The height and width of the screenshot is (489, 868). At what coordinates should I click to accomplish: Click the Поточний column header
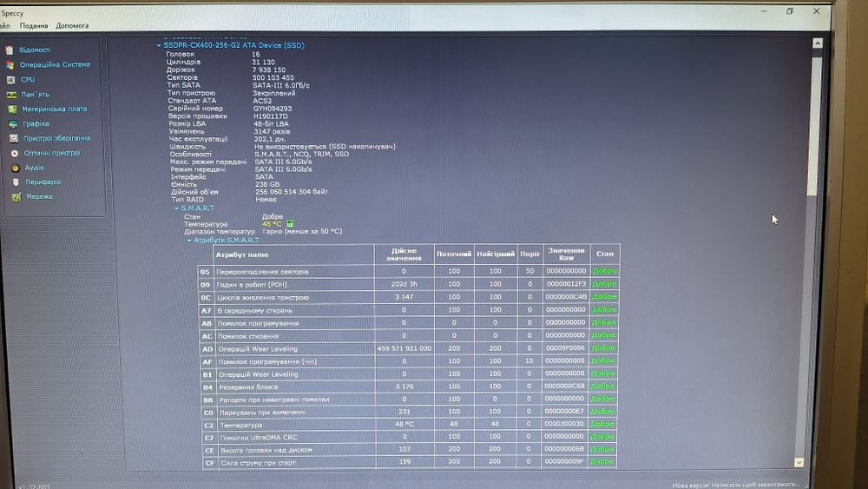tap(454, 254)
